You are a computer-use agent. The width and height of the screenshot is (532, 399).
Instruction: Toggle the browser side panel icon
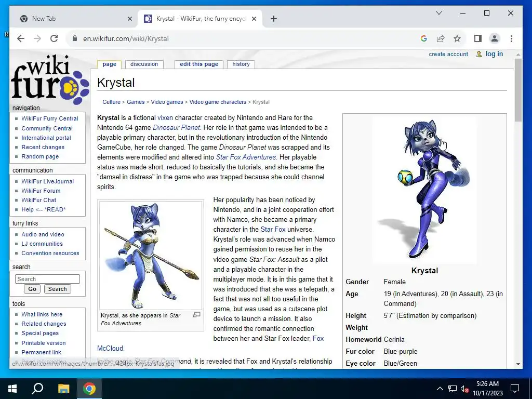(x=478, y=38)
